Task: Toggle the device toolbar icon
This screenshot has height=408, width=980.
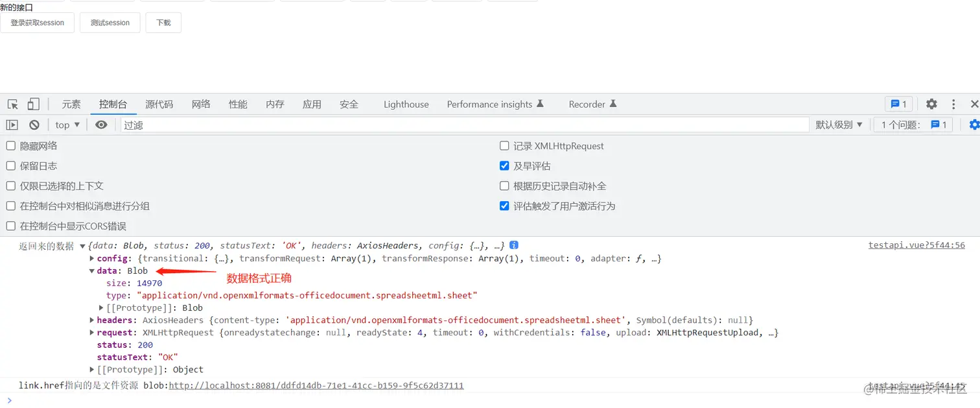Action: tap(33, 104)
